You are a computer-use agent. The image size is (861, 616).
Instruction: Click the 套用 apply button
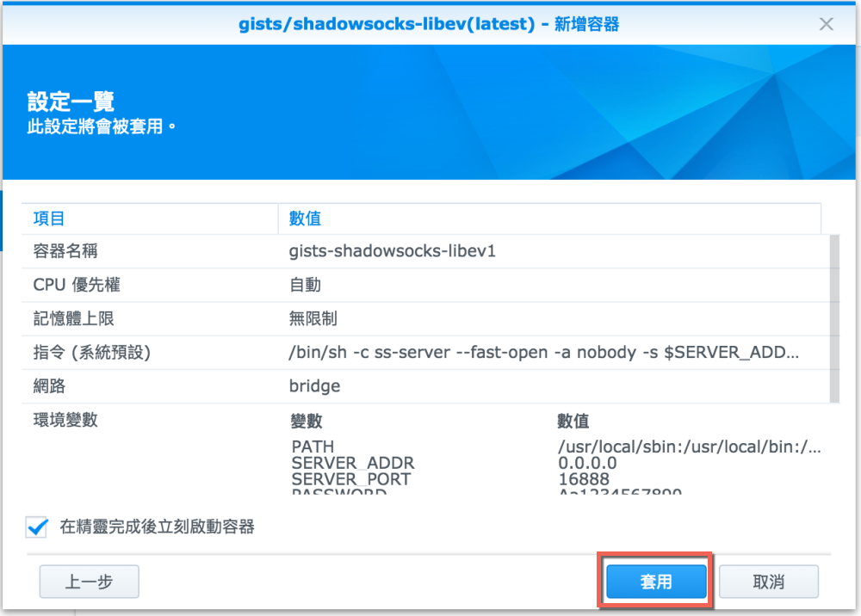click(655, 582)
